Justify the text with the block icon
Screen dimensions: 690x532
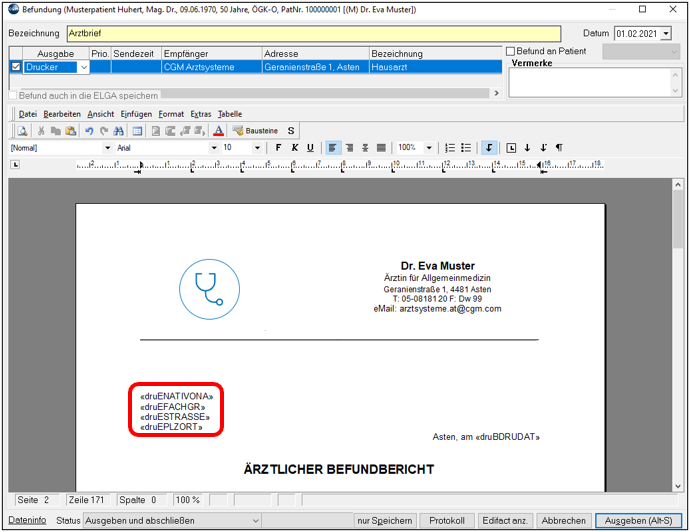tap(382, 148)
